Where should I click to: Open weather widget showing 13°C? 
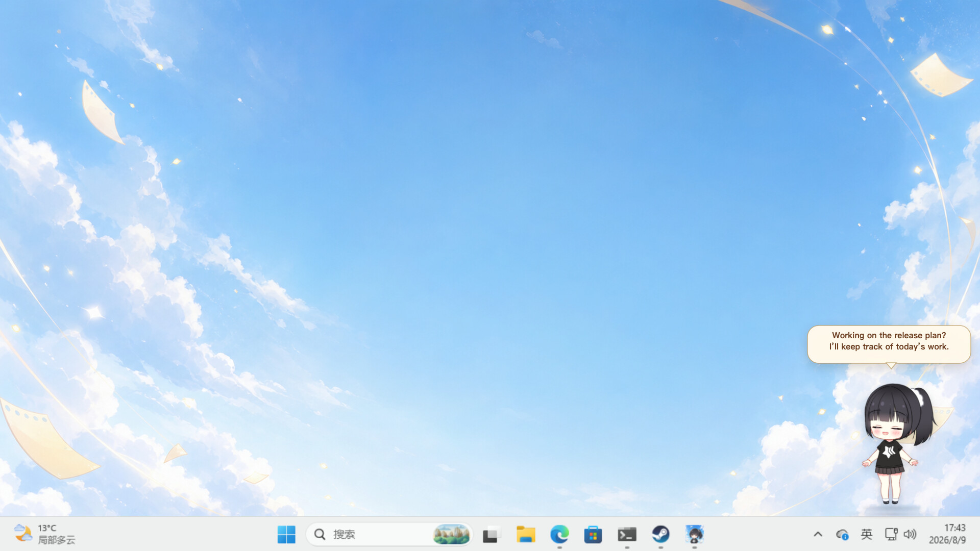tap(45, 534)
